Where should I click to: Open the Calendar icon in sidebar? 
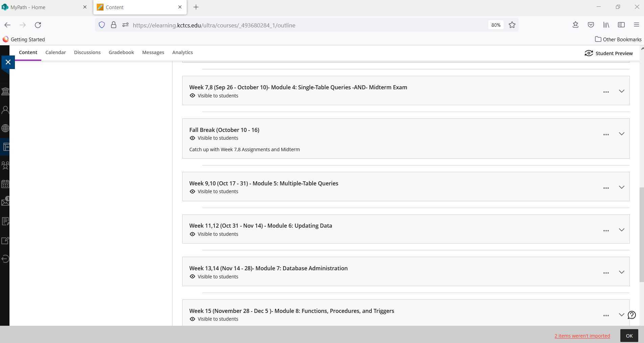pos(5,184)
